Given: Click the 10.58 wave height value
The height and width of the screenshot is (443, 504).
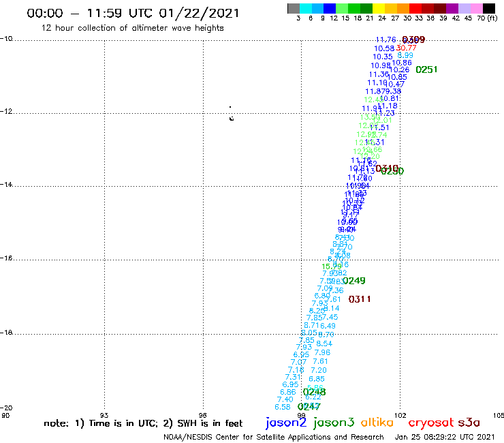Looking at the screenshot, I should click(x=384, y=48).
